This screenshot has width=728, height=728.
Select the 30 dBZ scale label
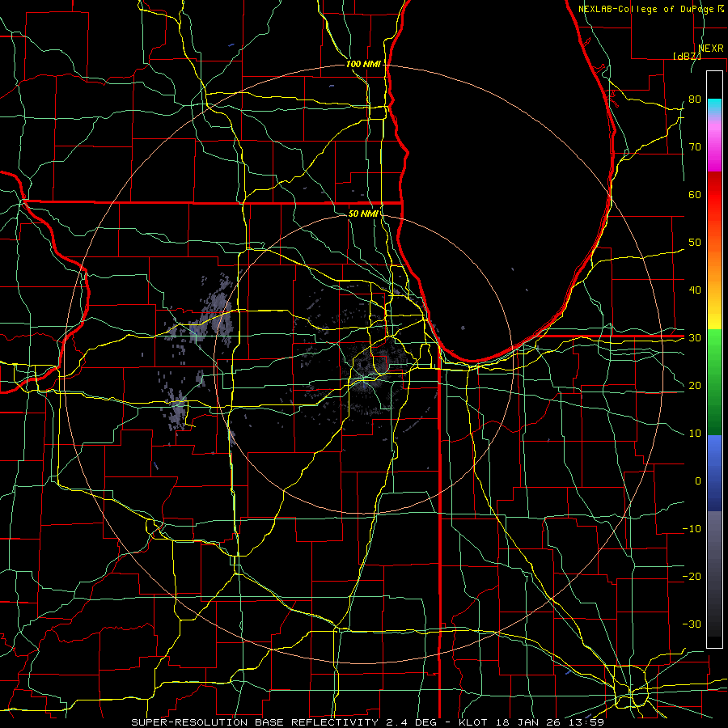(x=695, y=338)
